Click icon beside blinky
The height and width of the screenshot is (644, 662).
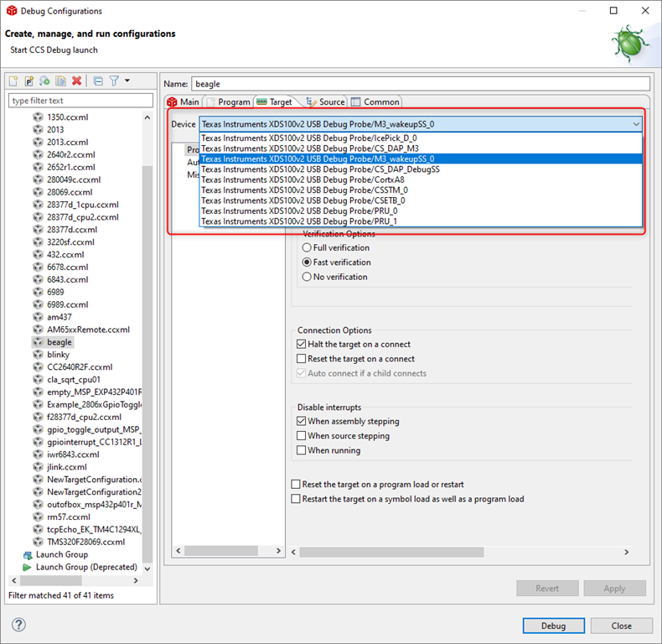pyautogui.click(x=38, y=355)
